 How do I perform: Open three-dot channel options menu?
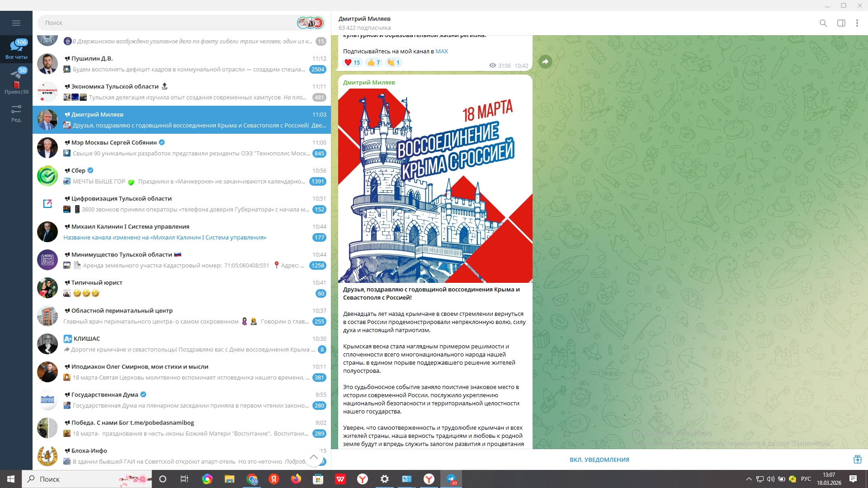pos(857,23)
